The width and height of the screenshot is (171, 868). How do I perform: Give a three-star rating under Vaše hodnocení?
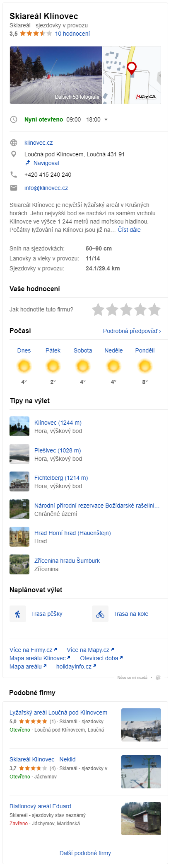tap(126, 309)
